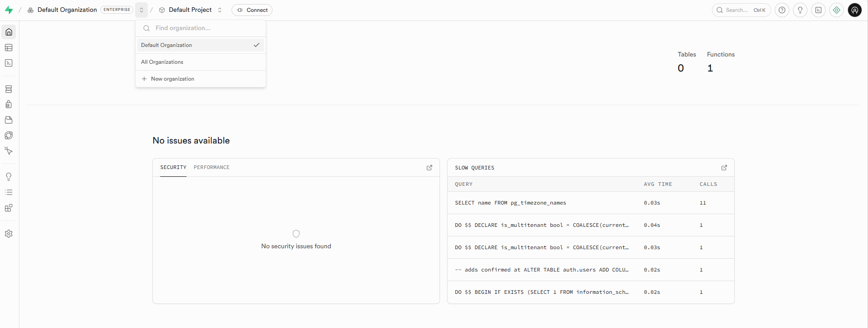Click the SLOW QUERIES panel title
Screen dimensions: 868x328
(474, 168)
